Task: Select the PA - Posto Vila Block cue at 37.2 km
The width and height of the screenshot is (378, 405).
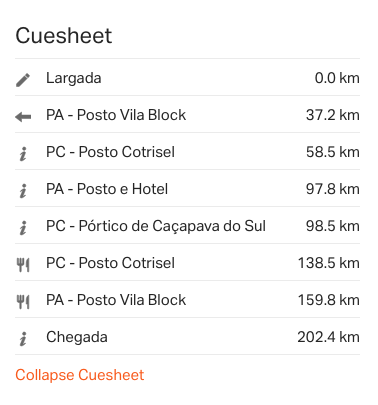Action: click(187, 114)
